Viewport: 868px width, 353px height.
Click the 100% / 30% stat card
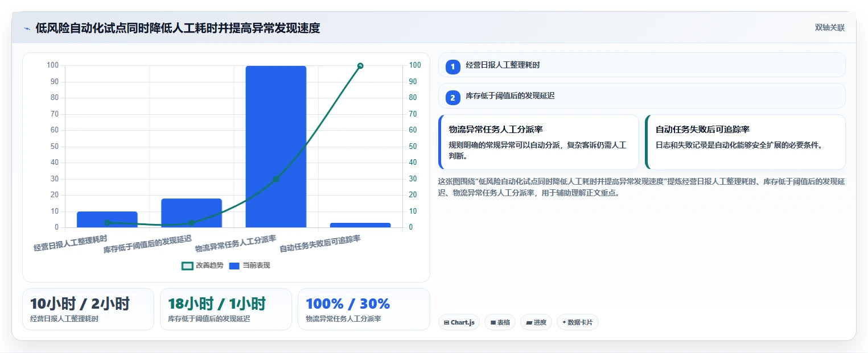[x=364, y=309]
